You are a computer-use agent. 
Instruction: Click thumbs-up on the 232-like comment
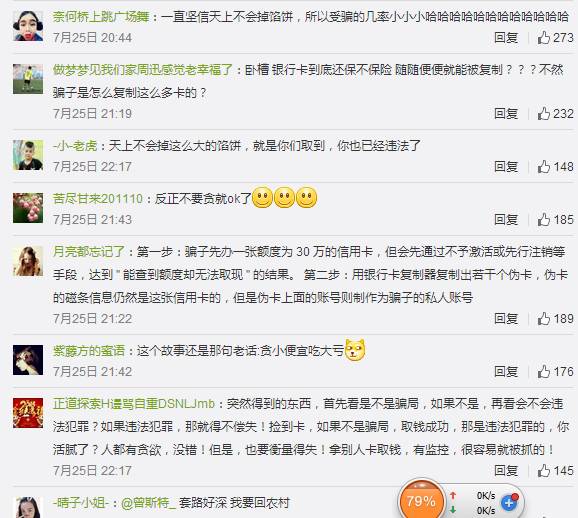pos(543,114)
